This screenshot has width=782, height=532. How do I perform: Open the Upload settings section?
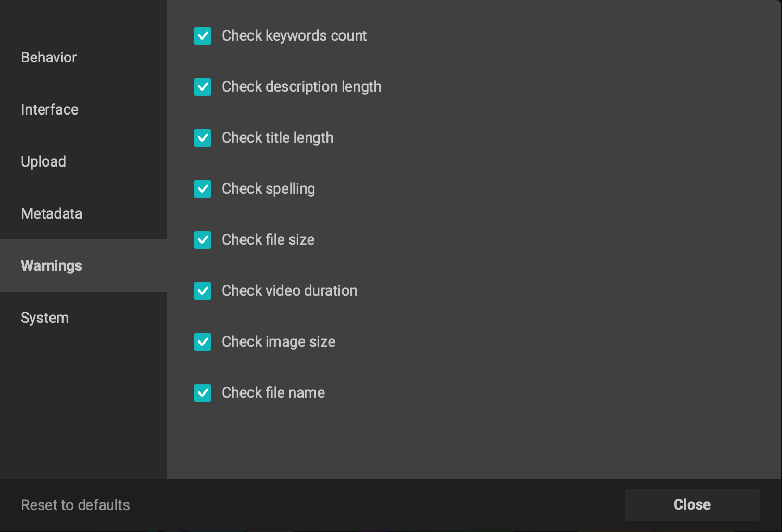coord(43,161)
